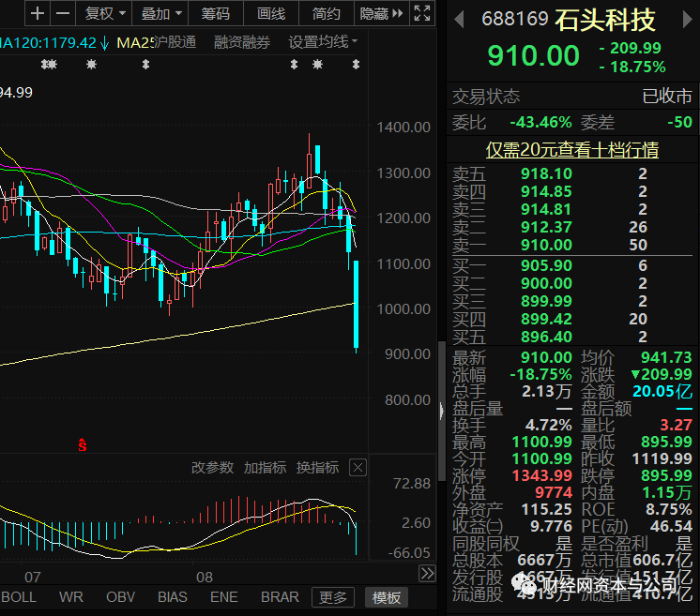The width and height of the screenshot is (700, 616).
Task: Click stock name 石头科技
Action: 605,20
